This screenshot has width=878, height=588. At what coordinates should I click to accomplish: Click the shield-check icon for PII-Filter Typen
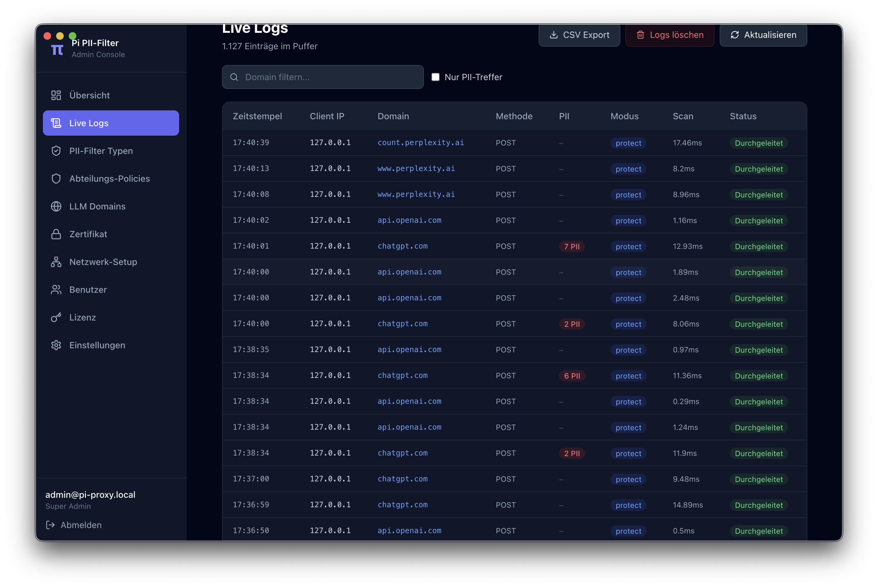coord(56,151)
